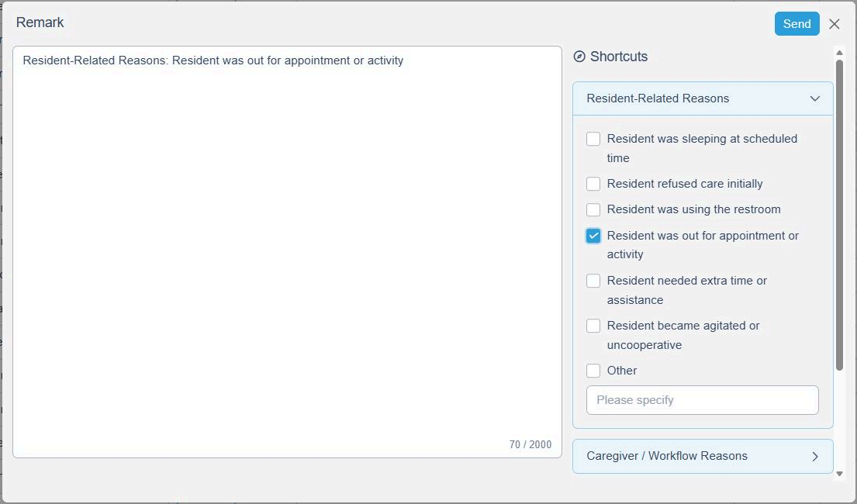
Task: Uncheck 'Resident was out for appointment or activity'
Action: click(x=593, y=236)
